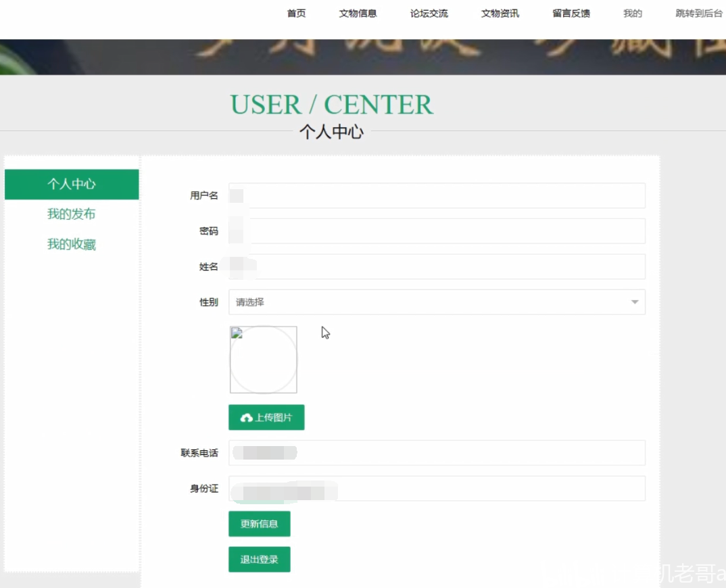Select the 个人中心 sidebar tab
726x588 pixels.
click(72, 185)
